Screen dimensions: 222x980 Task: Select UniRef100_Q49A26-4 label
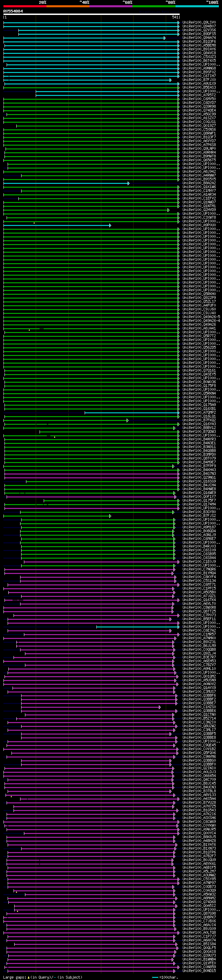[201, 321]
